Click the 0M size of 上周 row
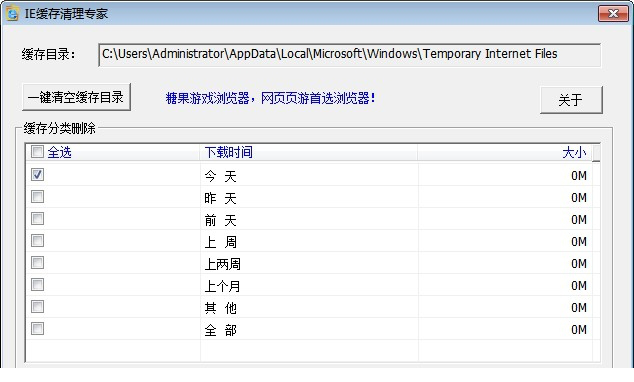The height and width of the screenshot is (382, 634). (x=579, y=242)
